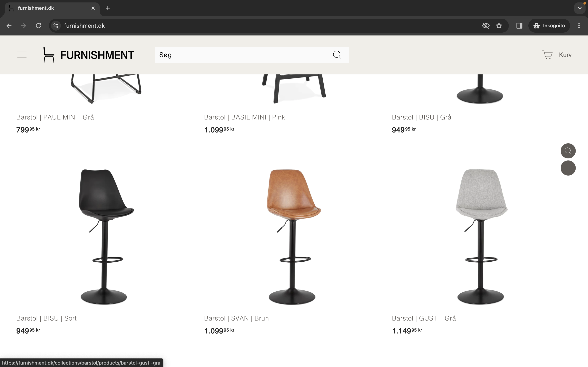
Task: Open Chrome three-dot menu
Action: [579, 26]
